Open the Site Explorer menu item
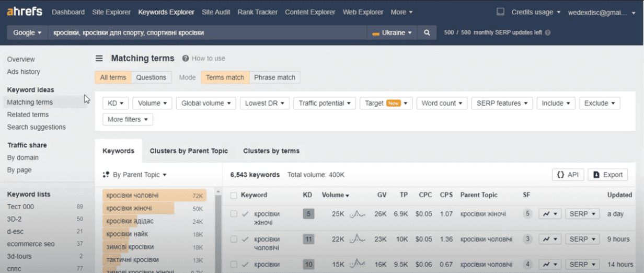The height and width of the screenshot is (273, 644). pos(111,12)
